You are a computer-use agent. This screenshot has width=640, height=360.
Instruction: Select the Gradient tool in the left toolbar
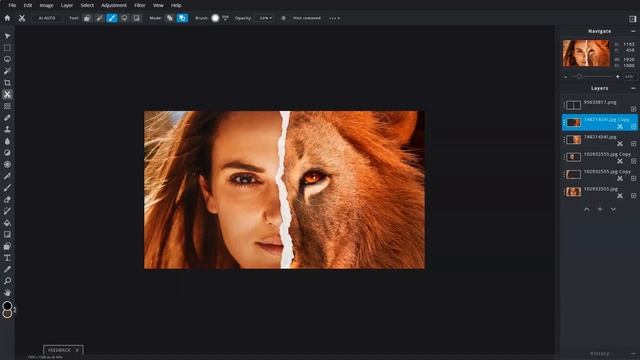[x=7, y=235]
